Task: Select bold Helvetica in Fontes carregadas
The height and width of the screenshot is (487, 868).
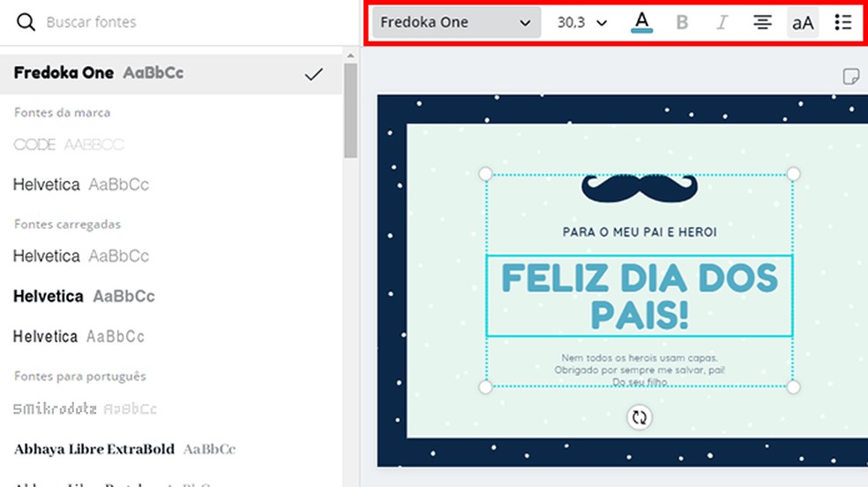Action: point(84,296)
